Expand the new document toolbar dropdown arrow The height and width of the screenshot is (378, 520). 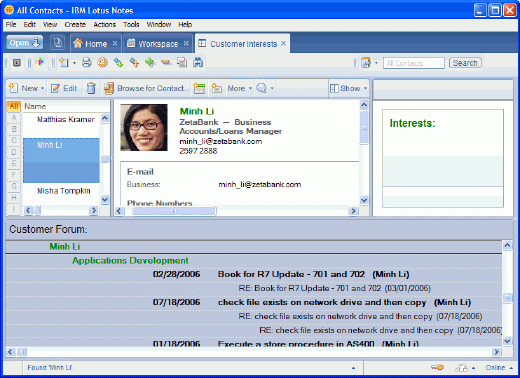(74, 63)
